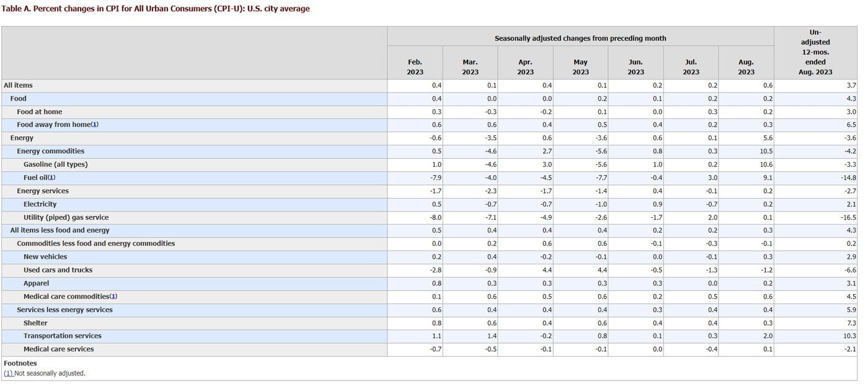This screenshot has height=386, width=868.
Task: Click footnote marker beside Food away from home
Action: tap(95, 125)
